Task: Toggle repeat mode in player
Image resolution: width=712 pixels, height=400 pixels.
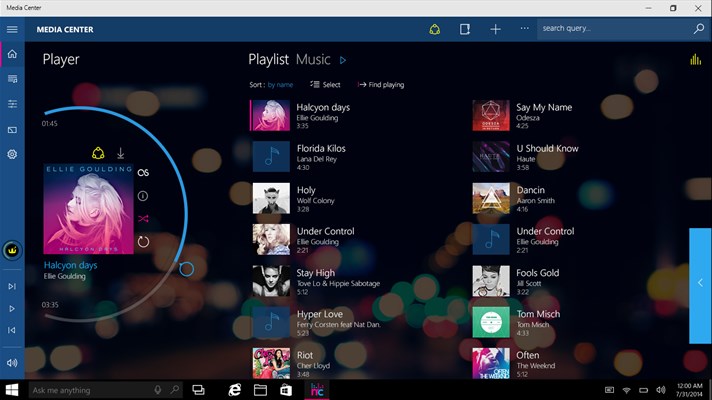Action: [143, 242]
